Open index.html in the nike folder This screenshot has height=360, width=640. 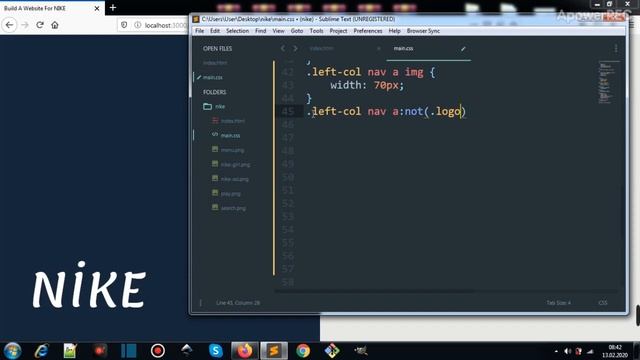(233, 121)
